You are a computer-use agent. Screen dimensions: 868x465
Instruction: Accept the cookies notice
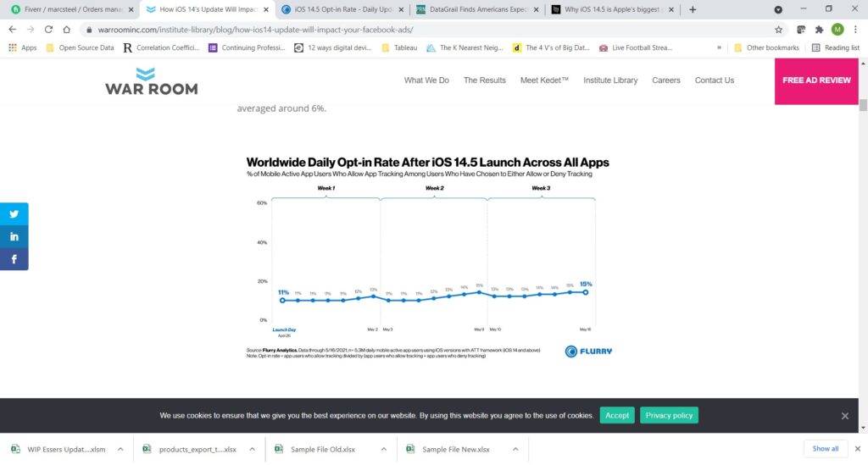[617, 415]
